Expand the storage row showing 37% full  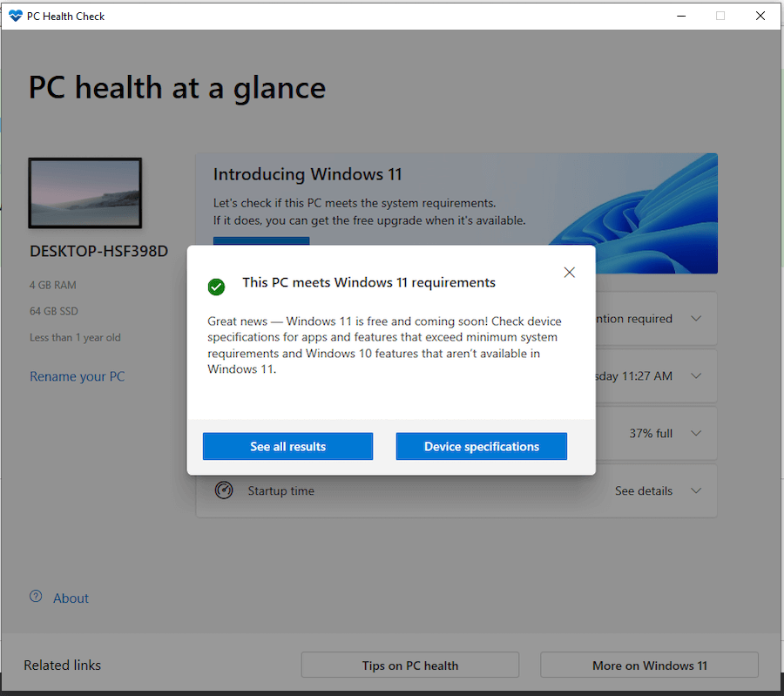tap(695, 433)
